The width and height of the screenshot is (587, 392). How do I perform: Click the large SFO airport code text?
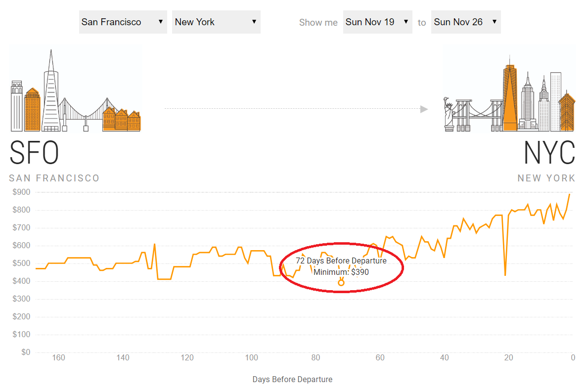pyautogui.click(x=34, y=153)
